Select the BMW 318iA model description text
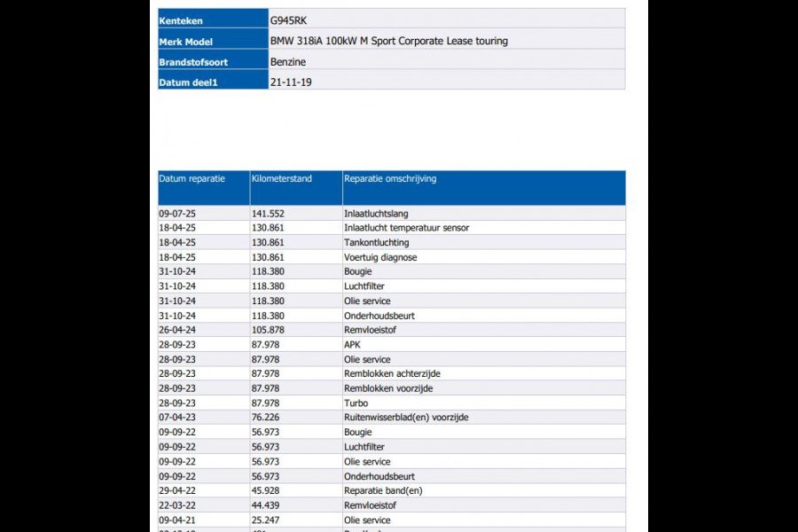The image size is (798, 532). 389,41
